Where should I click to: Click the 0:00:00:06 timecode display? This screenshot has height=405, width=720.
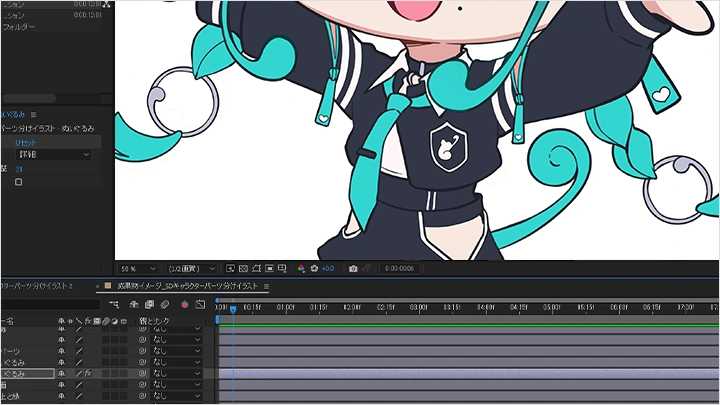tap(399, 269)
